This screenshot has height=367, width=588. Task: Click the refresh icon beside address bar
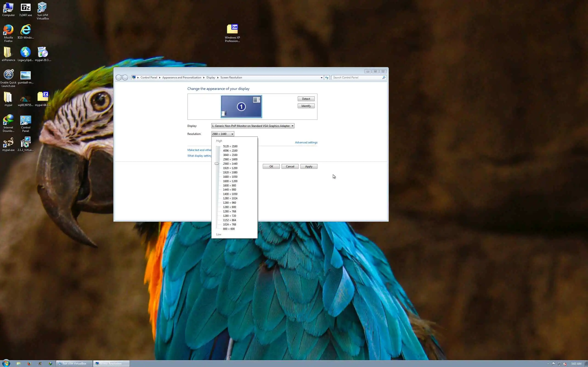[x=327, y=78]
